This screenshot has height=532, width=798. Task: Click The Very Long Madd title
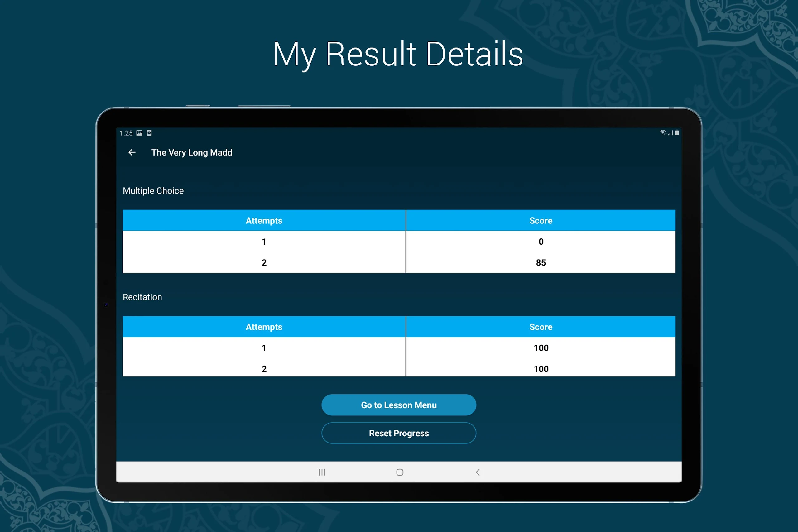click(192, 153)
